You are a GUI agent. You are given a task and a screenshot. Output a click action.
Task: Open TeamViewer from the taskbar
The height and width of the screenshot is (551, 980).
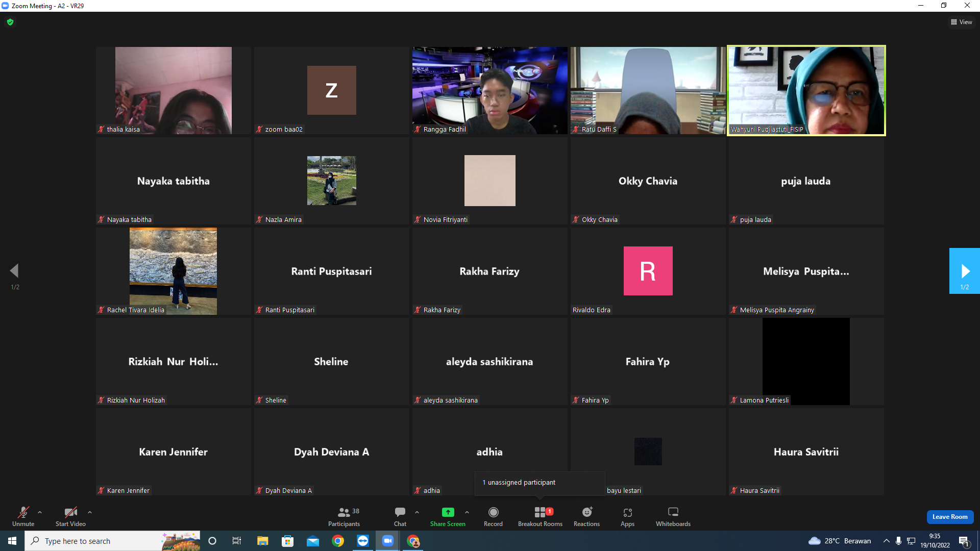coord(363,541)
